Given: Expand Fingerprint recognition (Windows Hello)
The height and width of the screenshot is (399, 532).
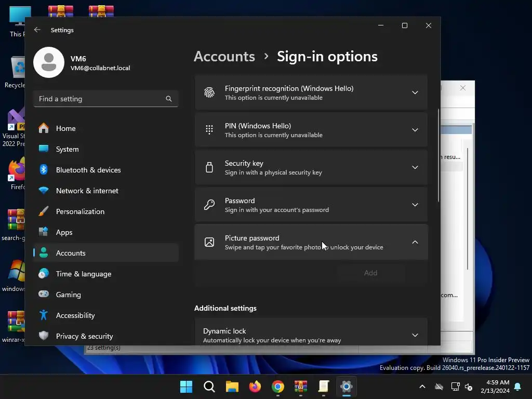Looking at the screenshot, I should tap(311, 92).
